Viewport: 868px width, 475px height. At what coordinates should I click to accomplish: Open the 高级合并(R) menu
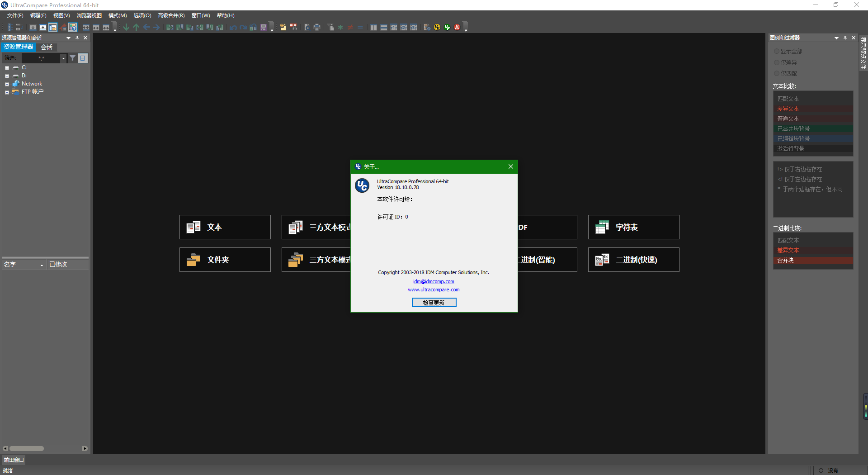pos(171,15)
